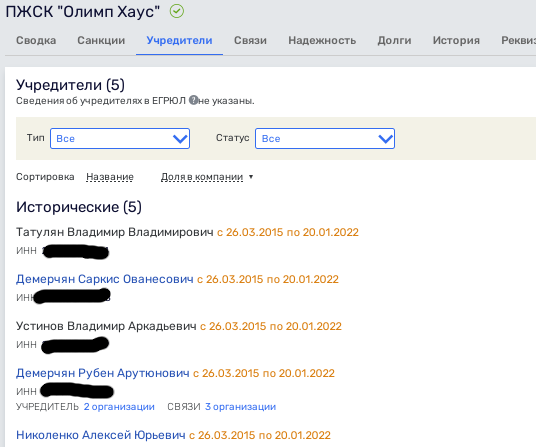Screen dimensions: 536x447
Task: Switch to the Санкции tab
Action: point(101,40)
